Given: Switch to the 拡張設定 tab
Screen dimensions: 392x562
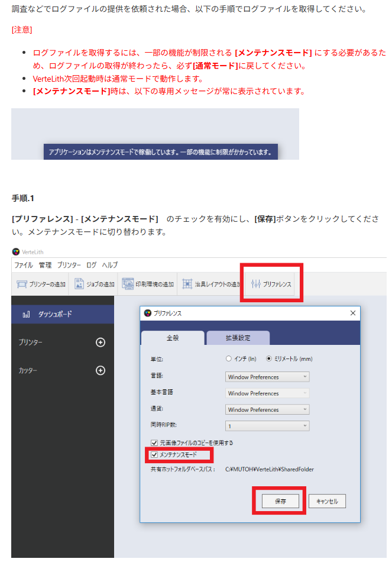Looking at the screenshot, I should pyautogui.click(x=238, y=338).
